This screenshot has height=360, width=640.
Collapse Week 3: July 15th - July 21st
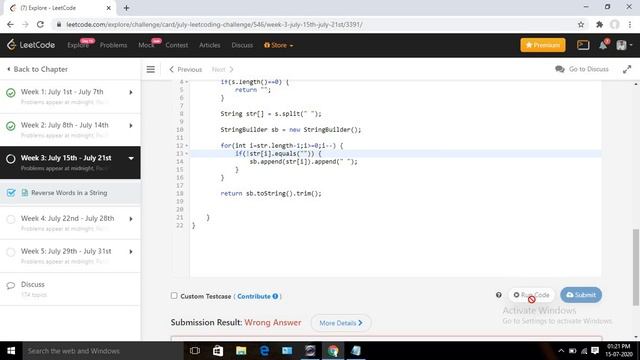[131, 158]
